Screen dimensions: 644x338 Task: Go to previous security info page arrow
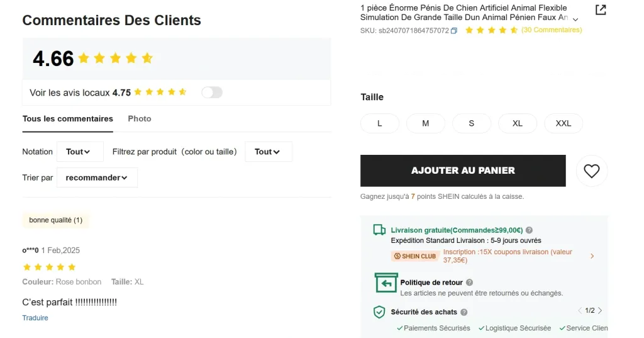point(580,310)
